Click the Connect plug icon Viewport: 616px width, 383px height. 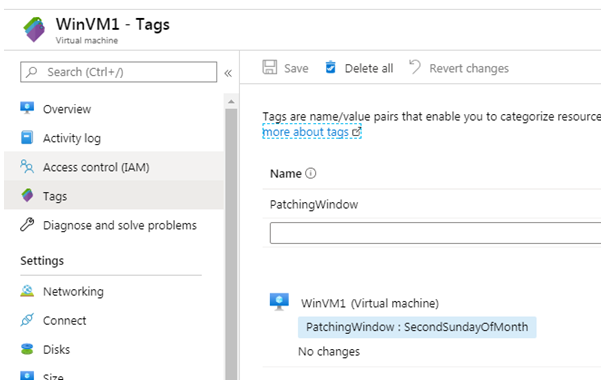coord(27,320)
